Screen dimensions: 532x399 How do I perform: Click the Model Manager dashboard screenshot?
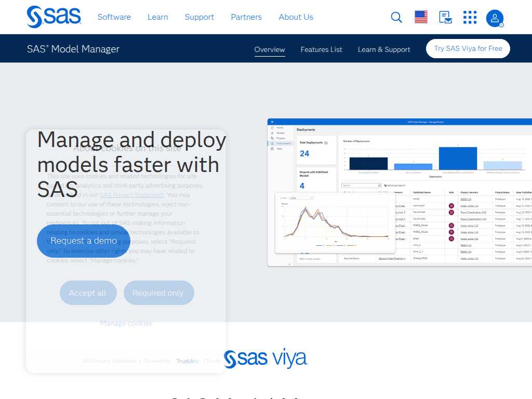[x=400, y=192]
